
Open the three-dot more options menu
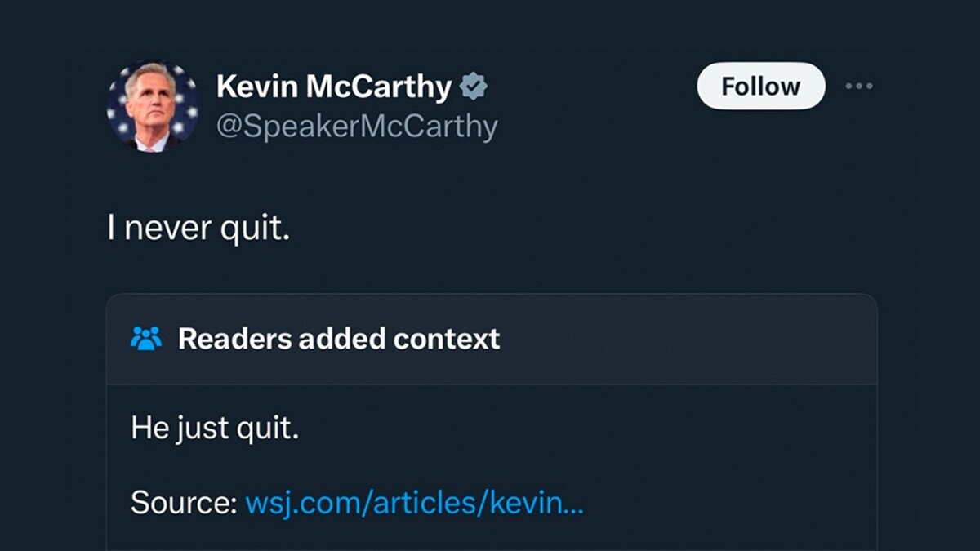(858, 87)
